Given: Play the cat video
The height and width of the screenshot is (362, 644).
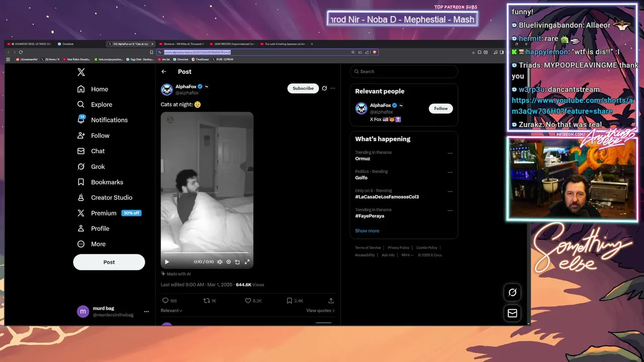Looking at the screenshot, I should tap(167, 262).
